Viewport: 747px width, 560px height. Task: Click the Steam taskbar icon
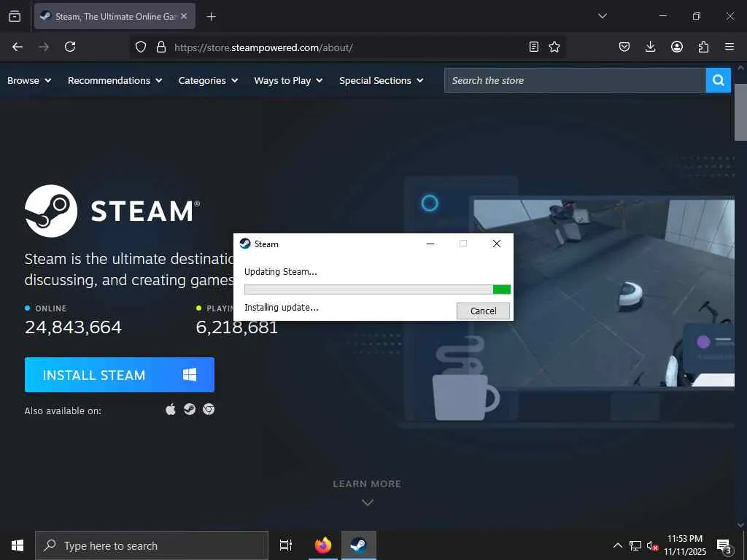pyautogui.click(x=359, y=545)
